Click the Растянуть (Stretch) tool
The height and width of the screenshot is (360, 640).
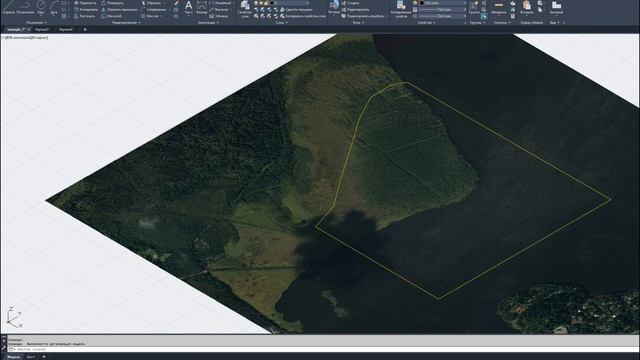[x=84, y=16]
